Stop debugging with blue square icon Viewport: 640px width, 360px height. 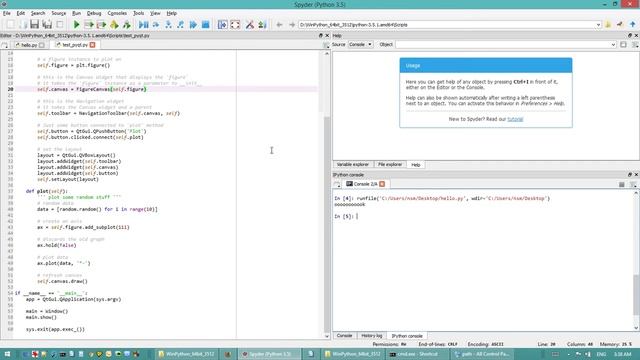[206, 24]
